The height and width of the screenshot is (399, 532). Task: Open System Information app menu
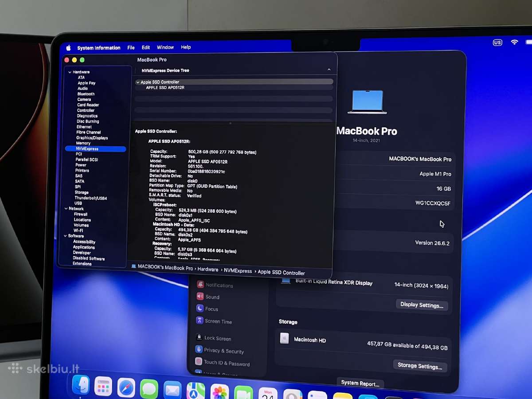click(99, 48)
